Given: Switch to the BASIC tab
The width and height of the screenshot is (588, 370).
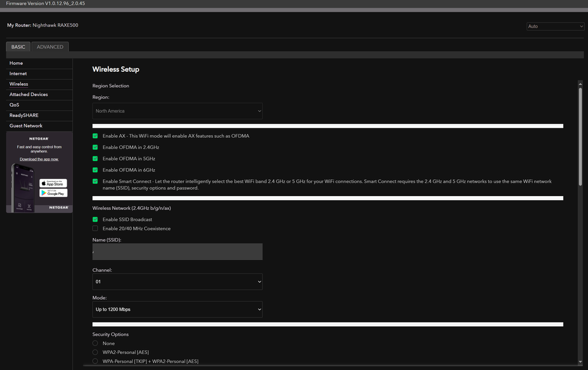Looking at the screenshot, I should [x=18, y=47].
